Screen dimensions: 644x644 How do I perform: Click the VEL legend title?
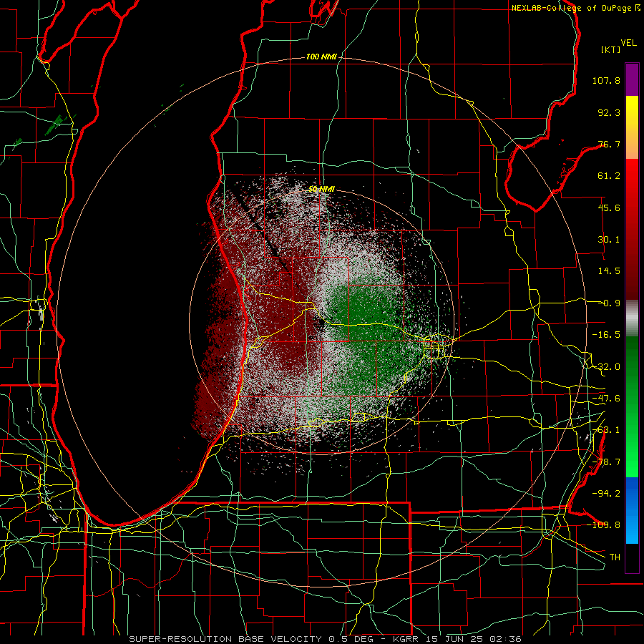click(x=629, y=43)
